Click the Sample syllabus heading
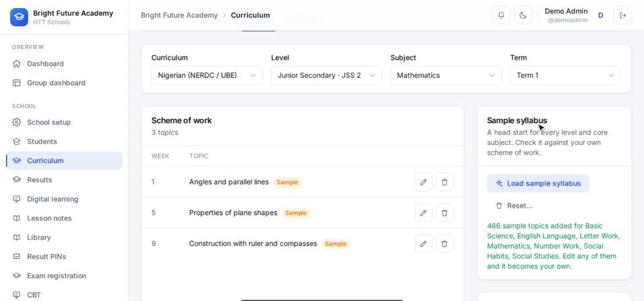The image size is (644, 301). pyautogui.click(x=517, y=120)
